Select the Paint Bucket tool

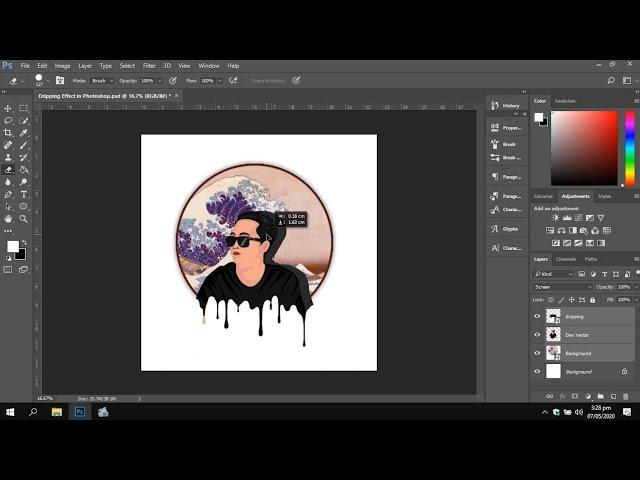click(x=23, y=169)
